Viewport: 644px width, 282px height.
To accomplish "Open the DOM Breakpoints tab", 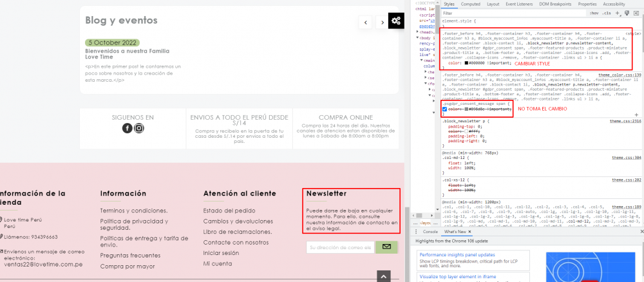I will tap(555, 4).
